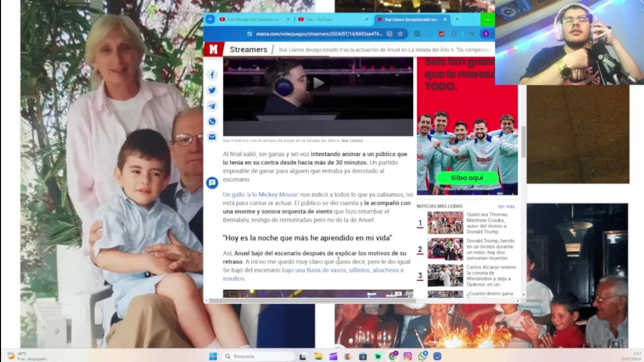Viewport: 644px width, 362px height.
Task: Switch to the first YouTube tab
Action: pos(254,19)
